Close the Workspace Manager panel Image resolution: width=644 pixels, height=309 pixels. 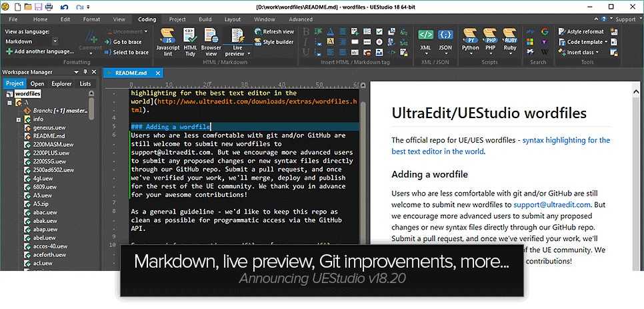tap(94, 72)
